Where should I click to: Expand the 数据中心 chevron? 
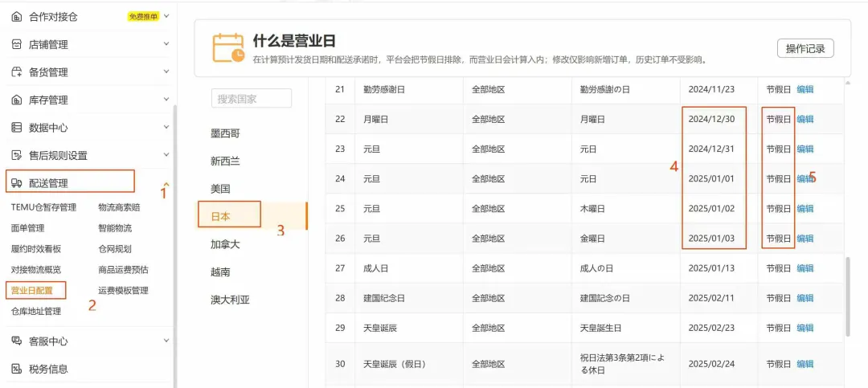pos(166,127)
